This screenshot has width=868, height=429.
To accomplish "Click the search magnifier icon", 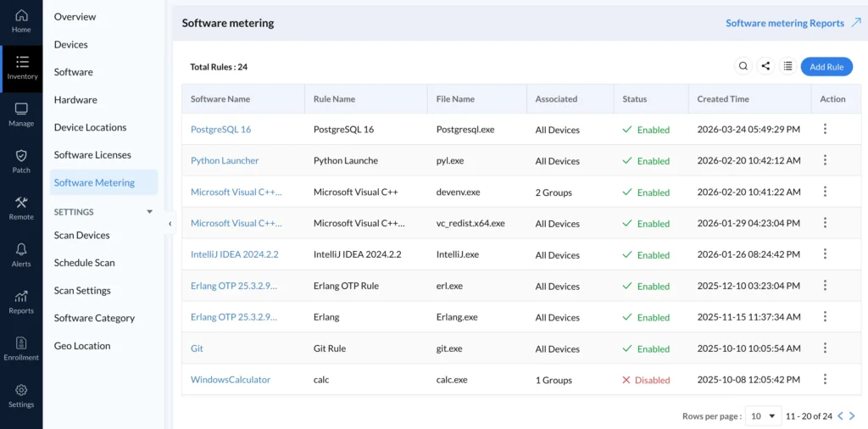I will [x=743, y=66].
